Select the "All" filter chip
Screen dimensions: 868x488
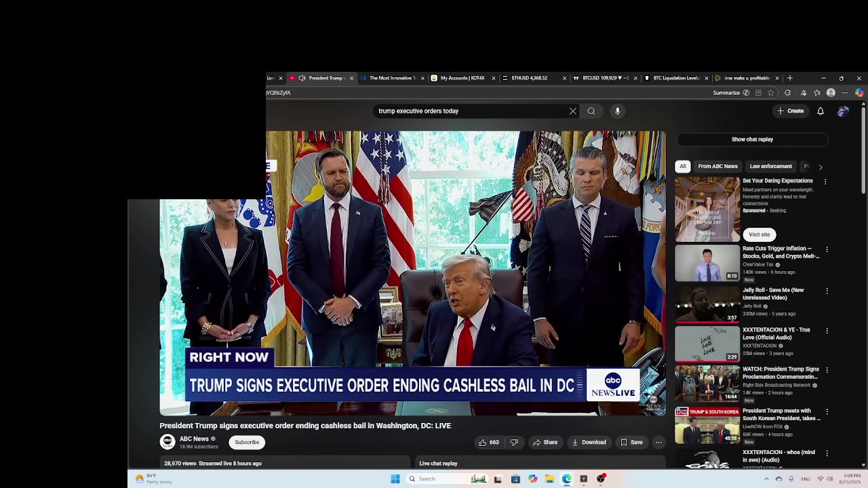(683, 167)
